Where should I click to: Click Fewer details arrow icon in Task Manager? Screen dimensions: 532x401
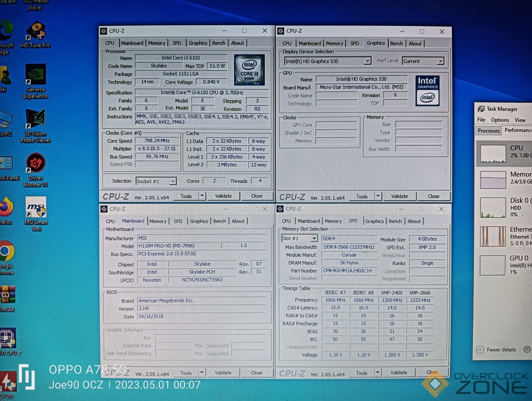(x=480, y=350)
